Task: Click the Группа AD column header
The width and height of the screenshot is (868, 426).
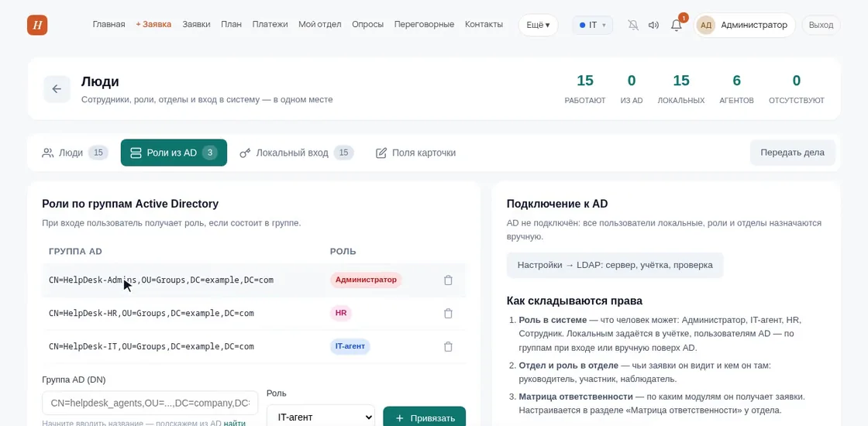Action: tap(75, 251)
